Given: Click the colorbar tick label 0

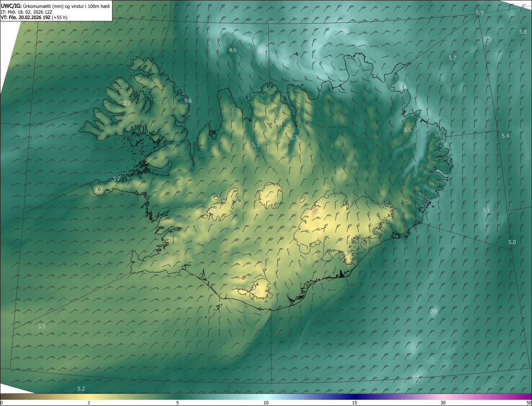Looking at the screenshot, I should 2,403.
